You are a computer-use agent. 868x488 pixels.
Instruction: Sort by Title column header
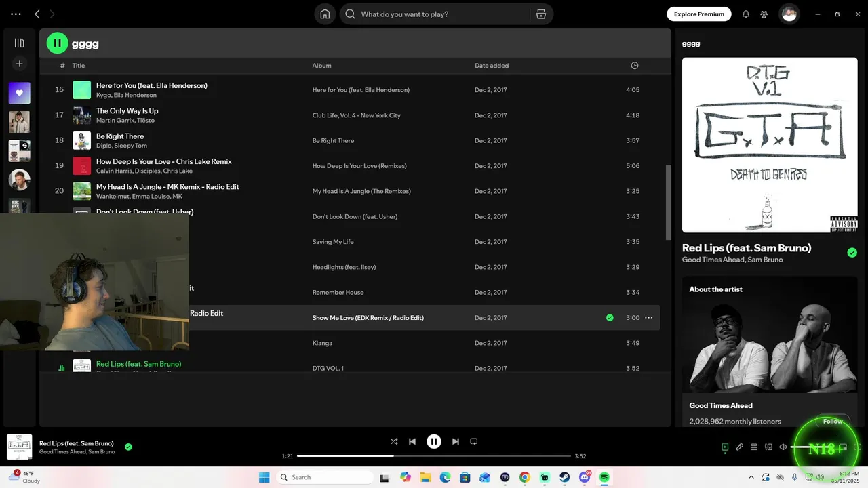(79, 66)
